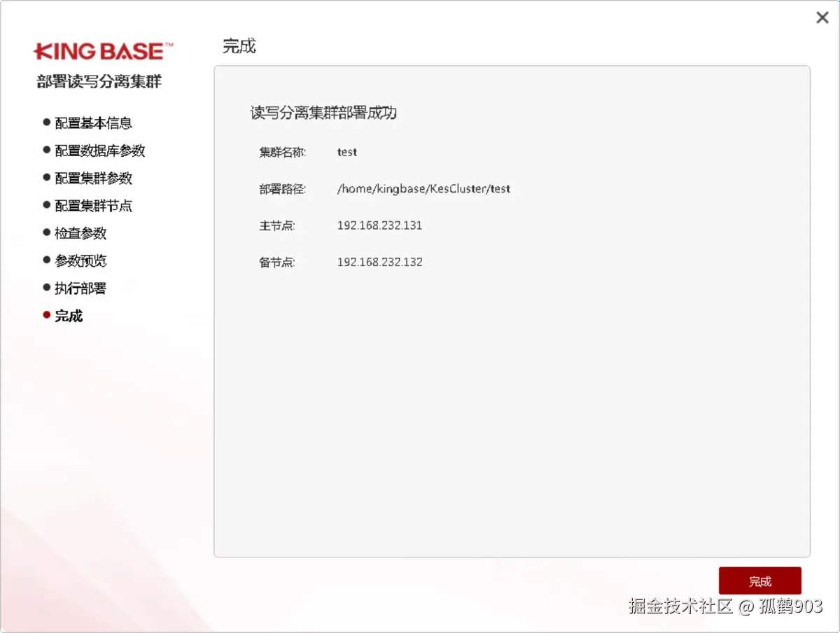The width and height of the screenshot is (840, 633).
Task: Click the 读写分离集群部署成功 message
Action: point(323,113)
